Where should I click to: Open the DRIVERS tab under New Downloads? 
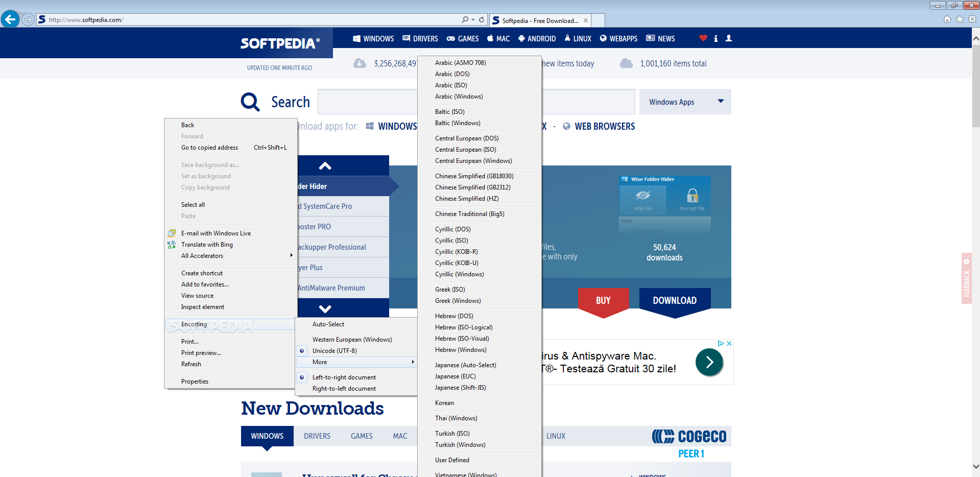(317, 436)
